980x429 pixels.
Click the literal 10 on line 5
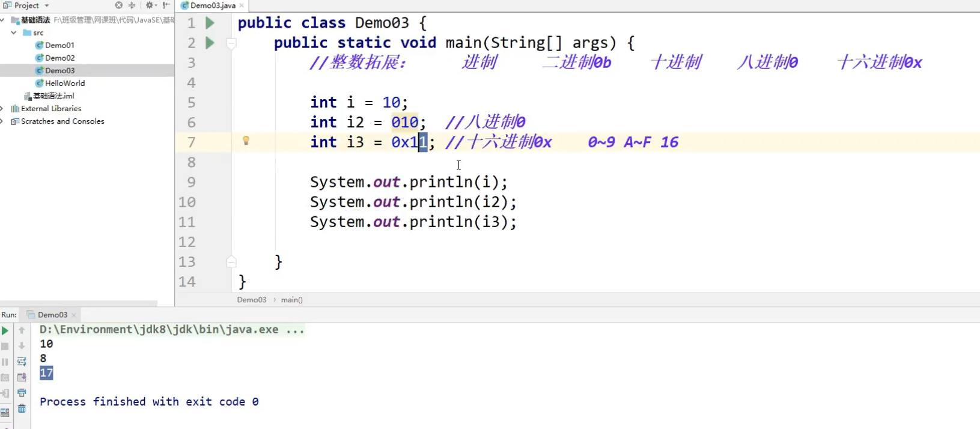click(x=391, y=102)
